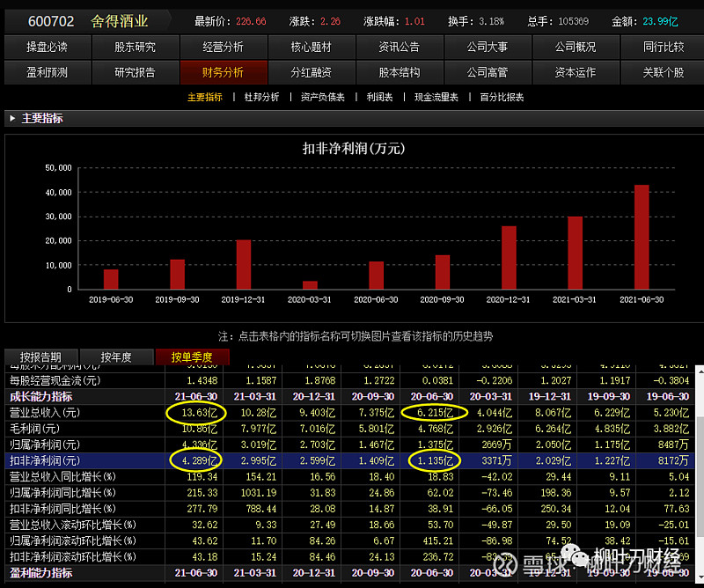Click 每股经营现金流(元) row name
704x588 pixels.
click(x=55, y=381)
